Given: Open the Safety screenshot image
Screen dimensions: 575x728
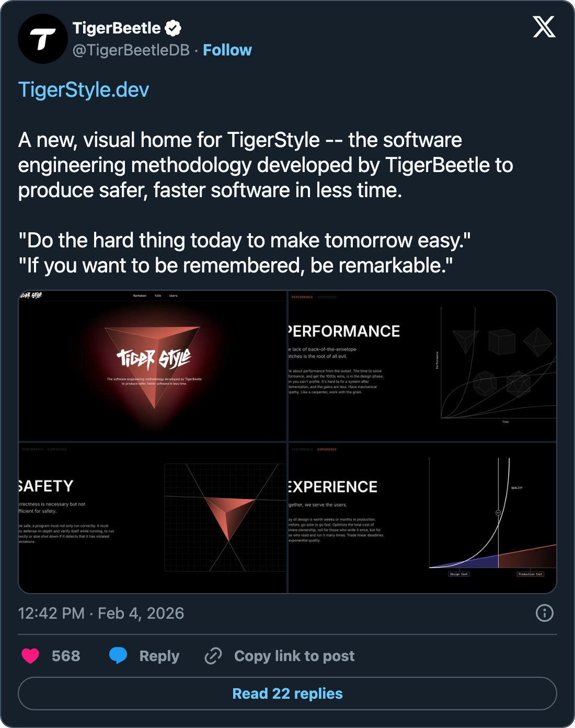Looking at the screenshot, I should point(153,518).
